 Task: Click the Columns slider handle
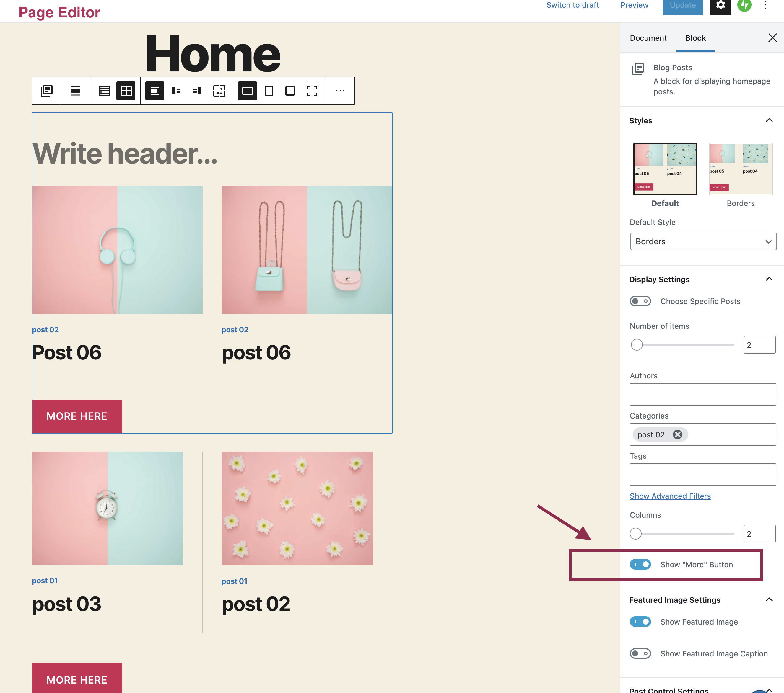tap(636, 534)
